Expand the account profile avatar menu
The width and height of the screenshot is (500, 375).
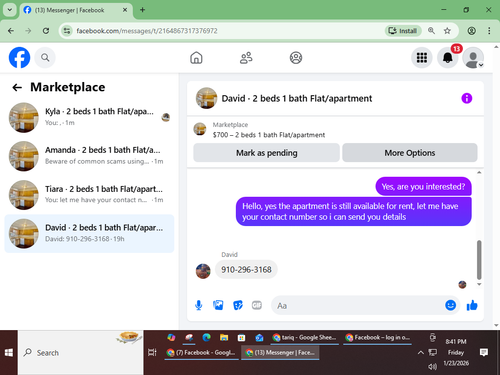pos(473,58)
